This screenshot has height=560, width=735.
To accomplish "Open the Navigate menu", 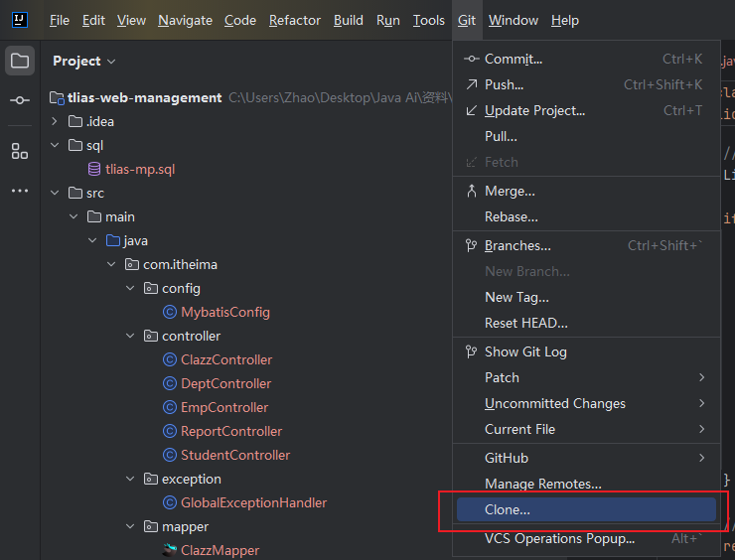I will pyautogui.click(x=185, y=20).
